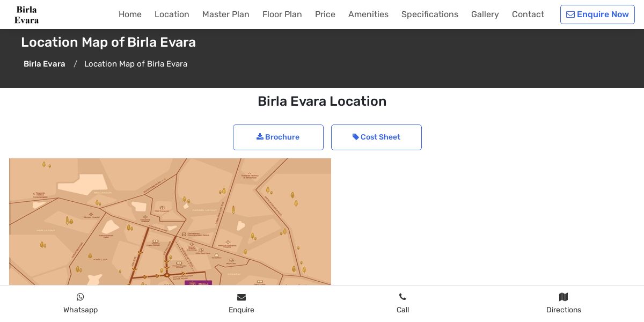Click the envelope icon in Enquire Now
Image resolution: width=644 pixels, height=322 pixels.
click(570, 14)
